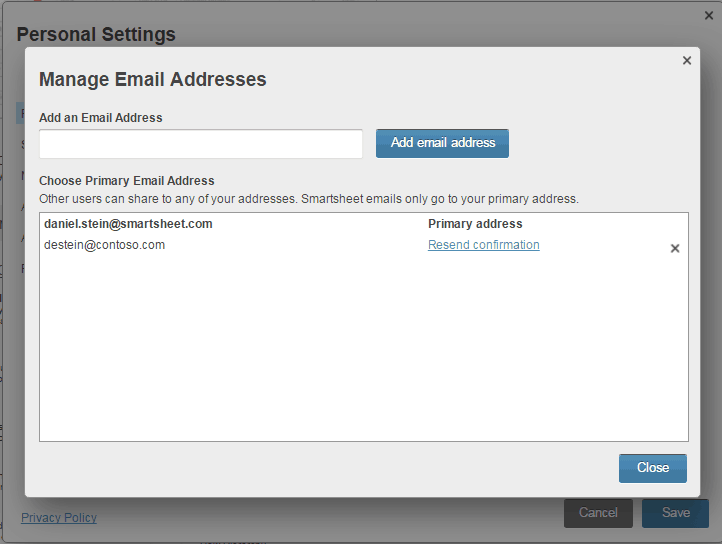The width and height of the screenshot is (722, 544).
Task: Click the Save button in Personal Settings
Action: pyautogui.click(x=675, y=513)
